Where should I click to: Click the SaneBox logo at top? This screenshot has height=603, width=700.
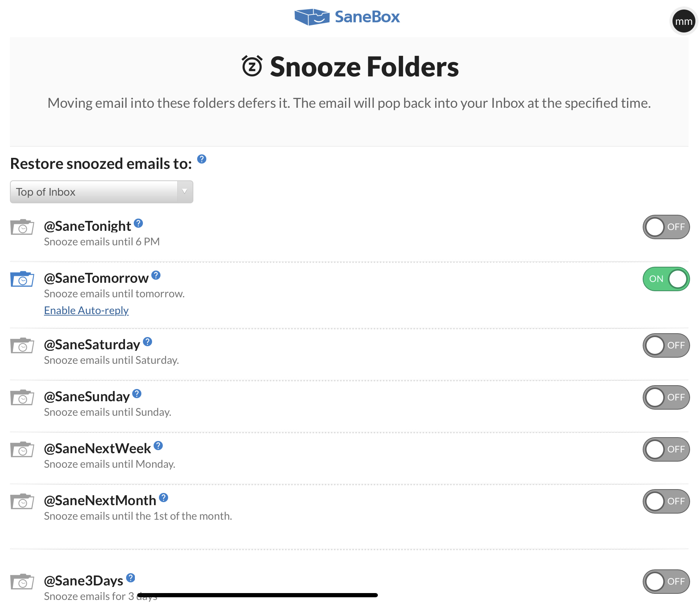pos(347,17)
